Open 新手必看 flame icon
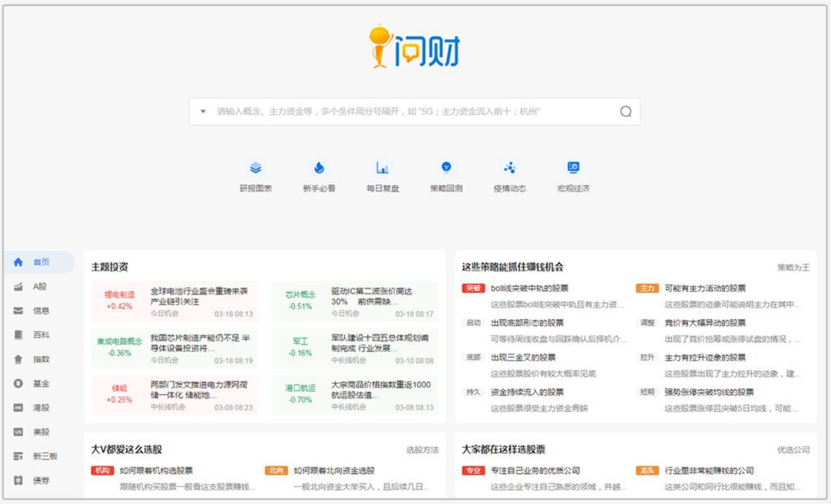The width and height of the screenshot is (831, 504). tap(319, 168)
